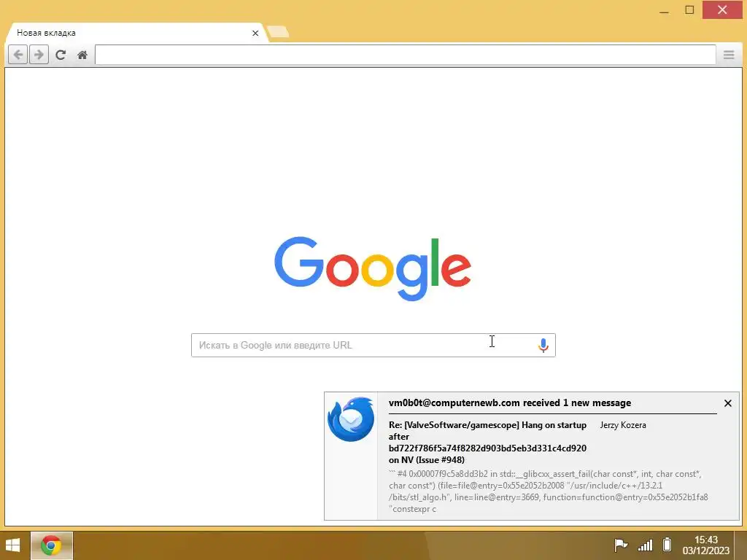The height and width of the screenshot is (560, 747).
Task: Go forward using the browser forward arrow
Action: point(39,55)
